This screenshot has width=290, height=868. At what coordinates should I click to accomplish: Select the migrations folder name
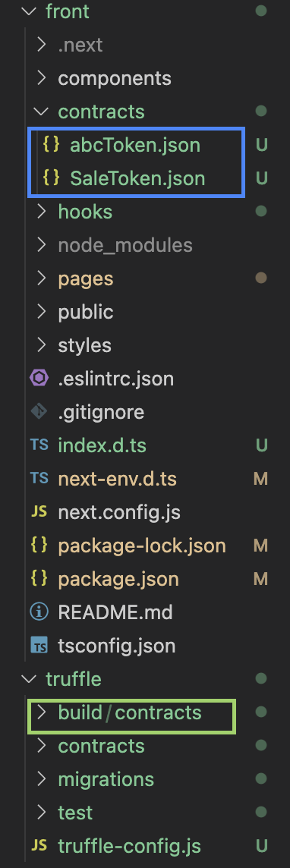coord(106,779)
